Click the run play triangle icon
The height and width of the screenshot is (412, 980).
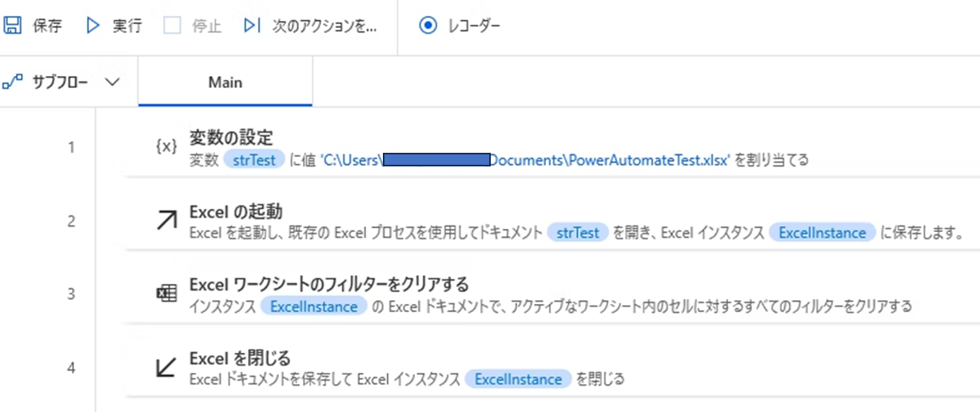(x=93, y=26)
